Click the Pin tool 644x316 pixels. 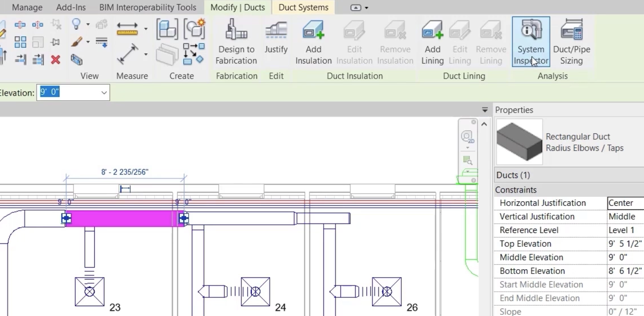point(56,42)
